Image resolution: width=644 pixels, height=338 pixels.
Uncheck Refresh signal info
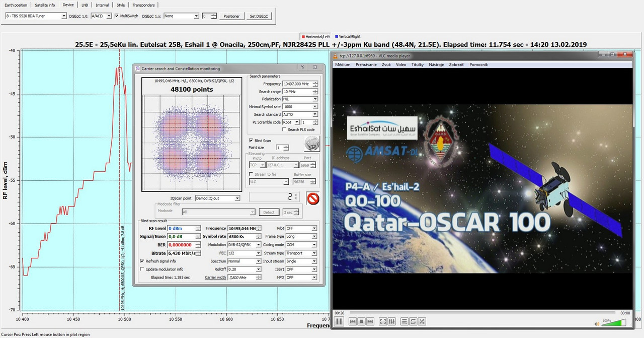142,261
